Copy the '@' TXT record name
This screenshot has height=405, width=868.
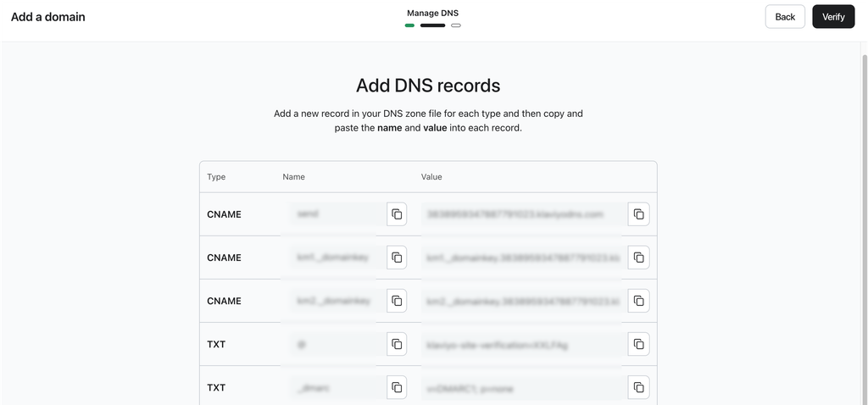(x=397, y=344)
